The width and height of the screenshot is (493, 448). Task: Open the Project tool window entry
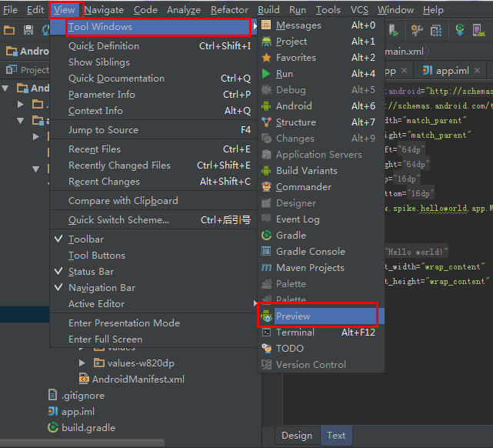click(321, 42)
